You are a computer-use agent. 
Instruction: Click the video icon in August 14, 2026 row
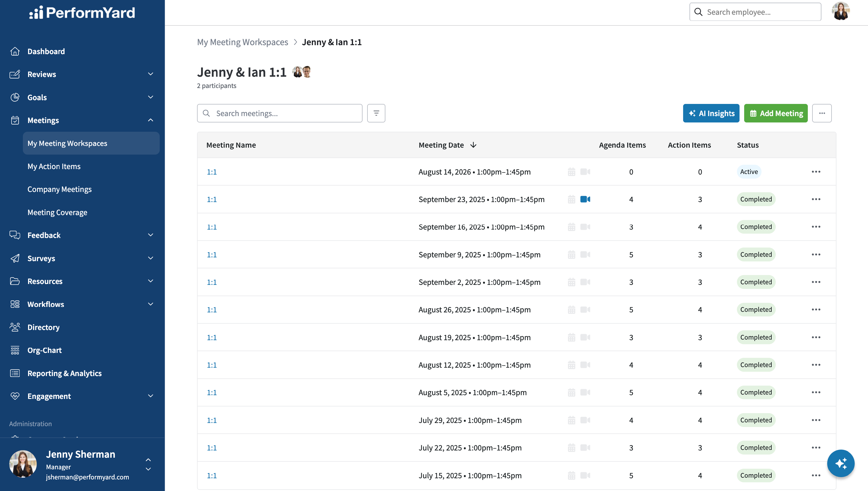point(585,172)
